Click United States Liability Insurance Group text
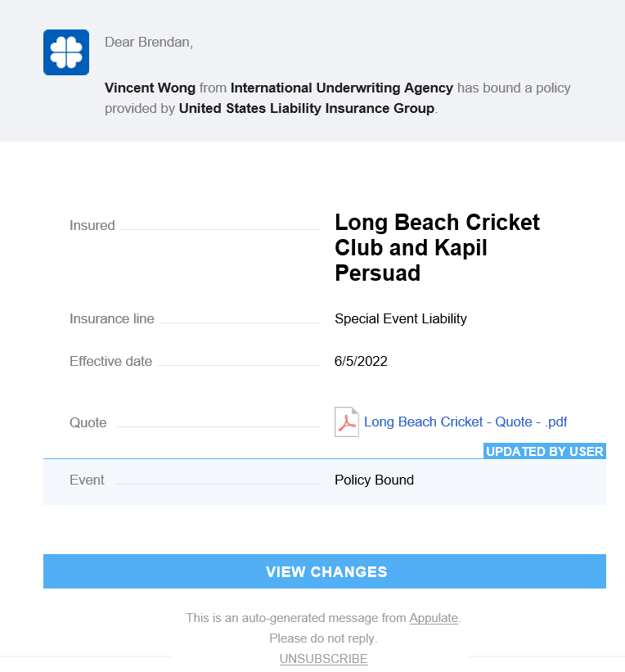The width and height of the screenshot is (625, 672). 307,108
